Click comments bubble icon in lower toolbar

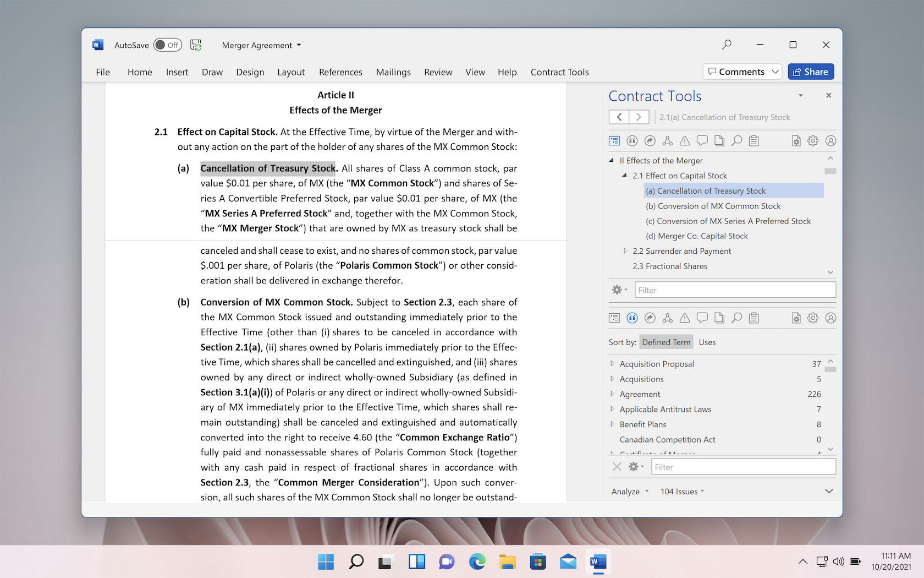(x=702, y=318)
